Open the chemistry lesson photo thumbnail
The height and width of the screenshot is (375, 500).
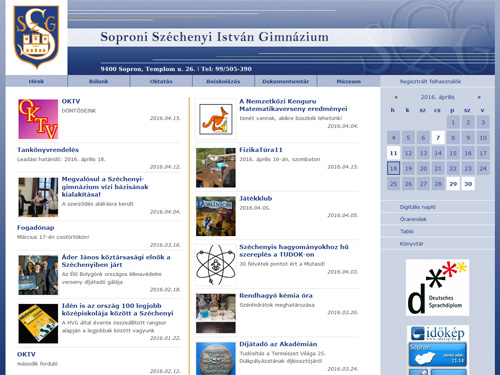tap(216, 313)
